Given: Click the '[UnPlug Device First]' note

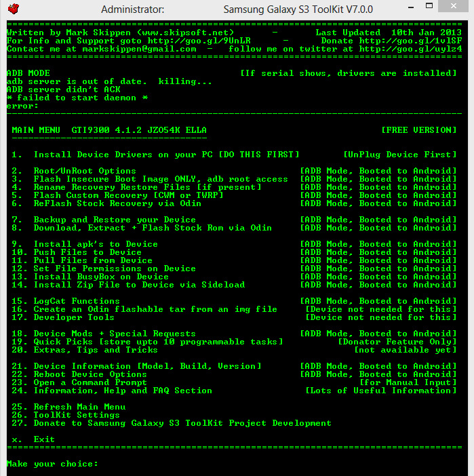Looking at the screenshot, I should (400, 155).
